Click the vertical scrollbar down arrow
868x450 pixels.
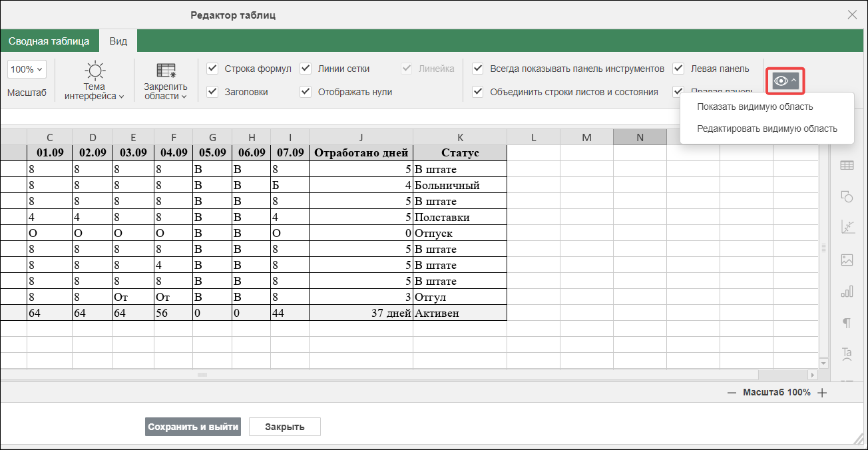point(823,363)
